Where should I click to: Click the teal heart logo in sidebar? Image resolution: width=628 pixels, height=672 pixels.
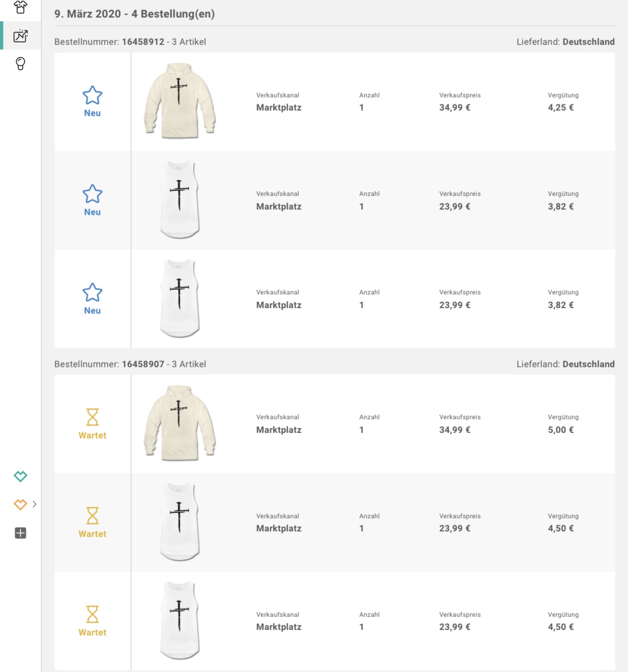point(20,476)
